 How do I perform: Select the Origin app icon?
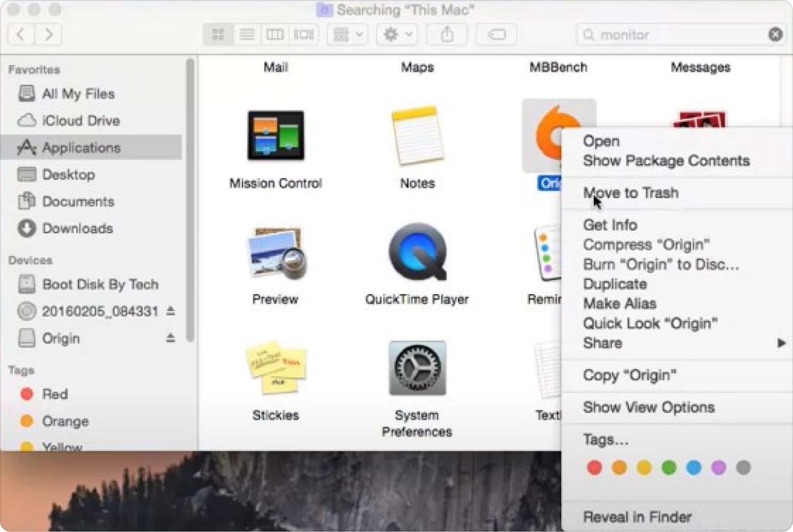[x=547, y=134]
